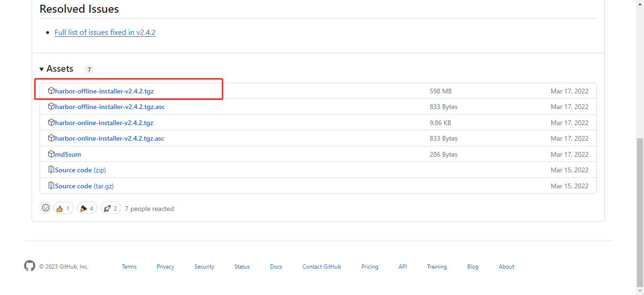Open Terms footer link
644x295 pixels.
(129, 267)
